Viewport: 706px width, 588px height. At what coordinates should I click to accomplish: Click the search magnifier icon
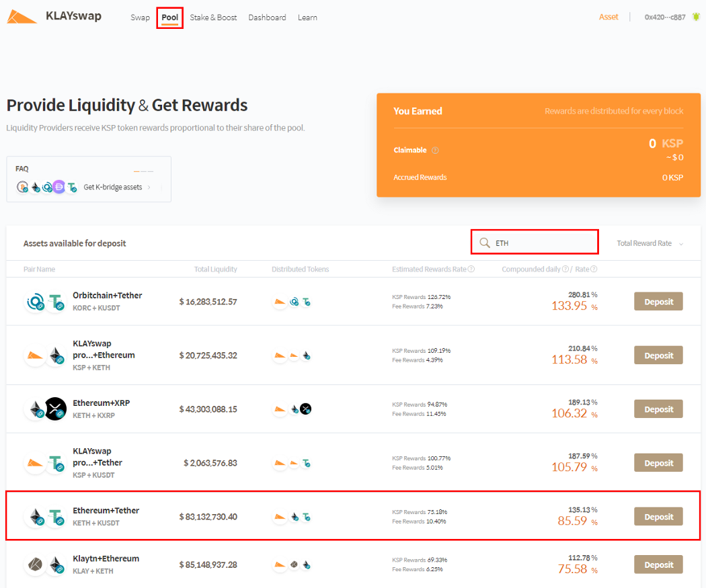(x=485, y=243)
